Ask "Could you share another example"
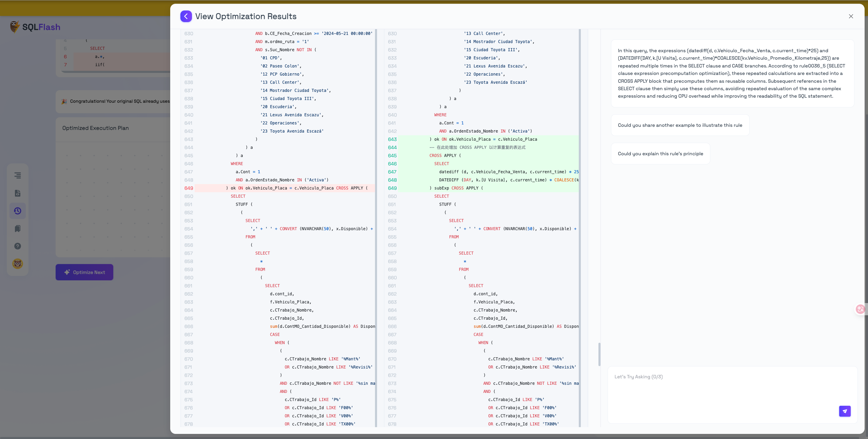Image resolution: width=868 pixels, height=439 pixels. [680, 125]
